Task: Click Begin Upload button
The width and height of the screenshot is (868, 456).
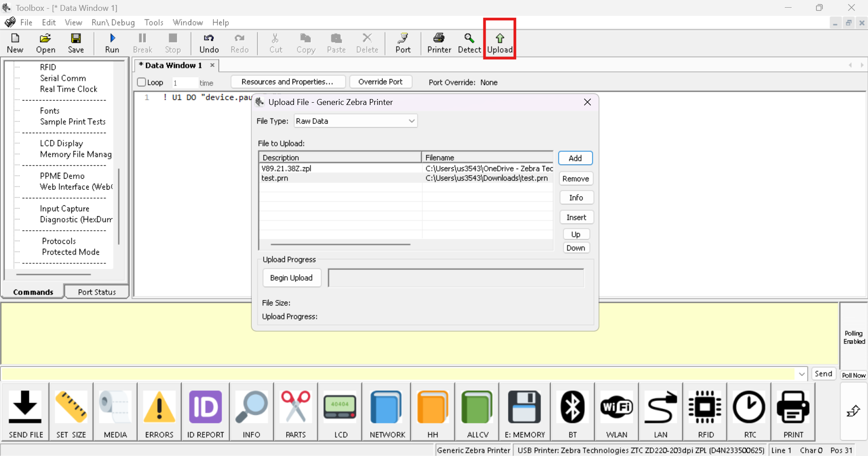Action: coord(292,278)
